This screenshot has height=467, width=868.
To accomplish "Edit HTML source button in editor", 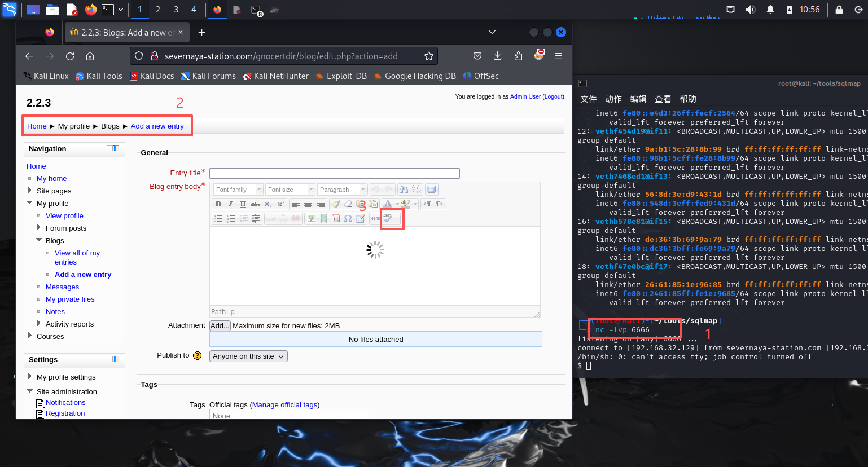I will [x=375, y=219].
